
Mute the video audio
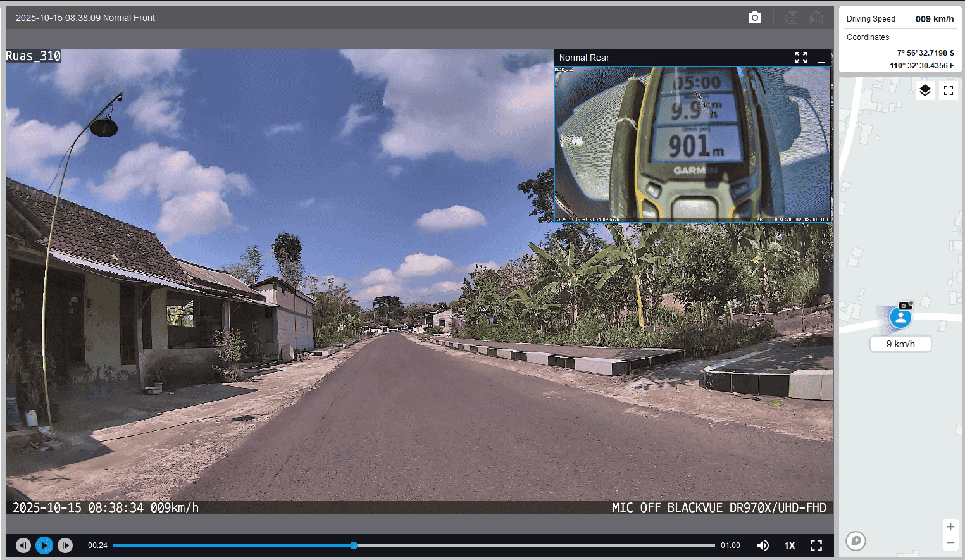pos(763,545)
